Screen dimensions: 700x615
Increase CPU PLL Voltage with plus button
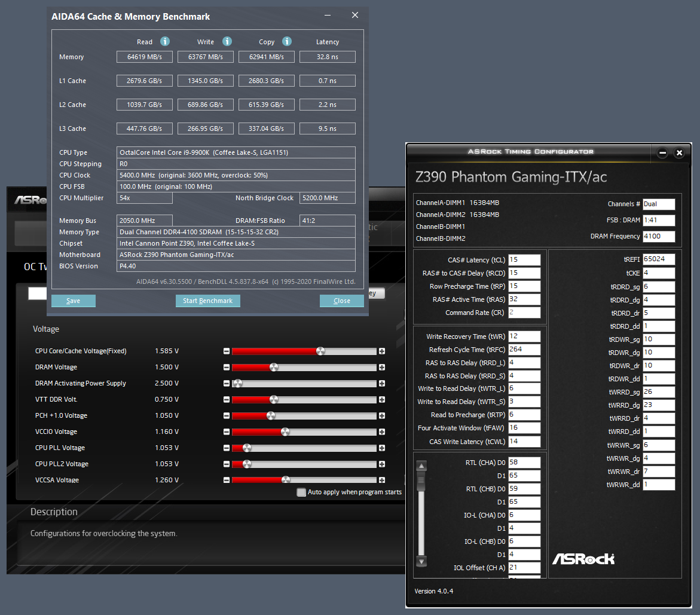pos(382,448)
